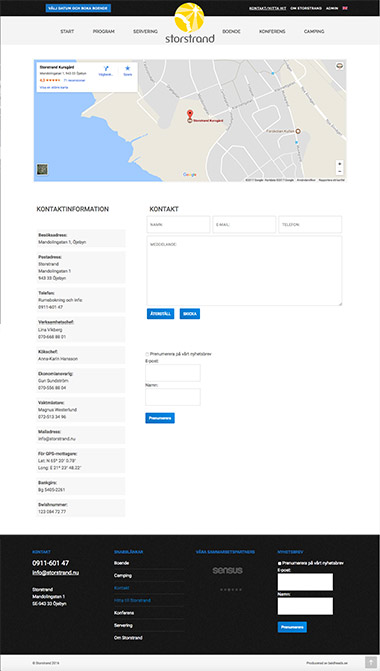Open the Servering menu item
Viewport: 380px width, 671px height.
pos(145,32)
